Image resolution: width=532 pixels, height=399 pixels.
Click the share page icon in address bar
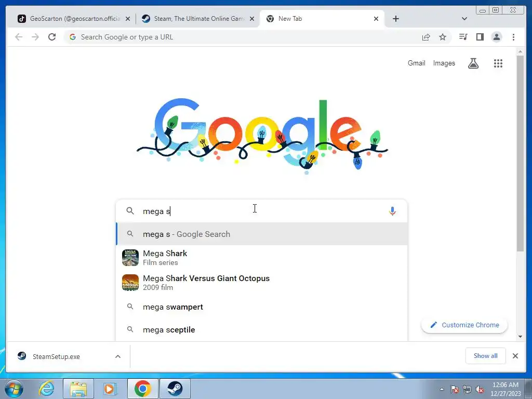426,37
